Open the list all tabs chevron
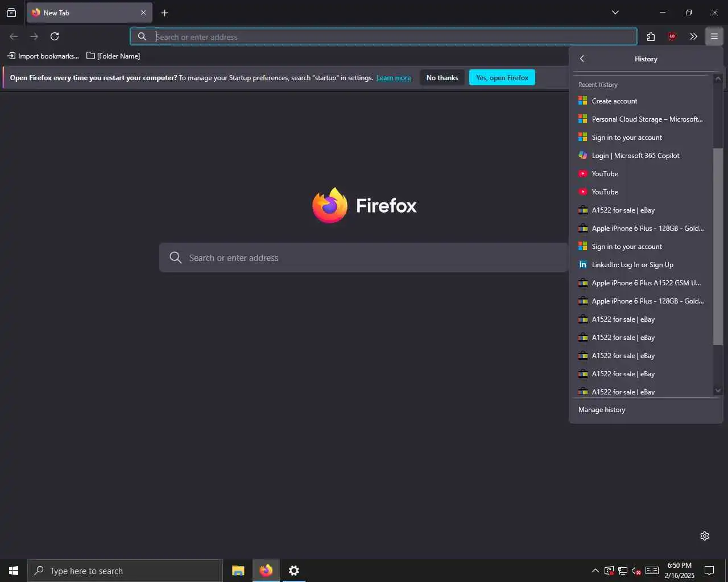728x582 pixels. [x=615, y=13]
